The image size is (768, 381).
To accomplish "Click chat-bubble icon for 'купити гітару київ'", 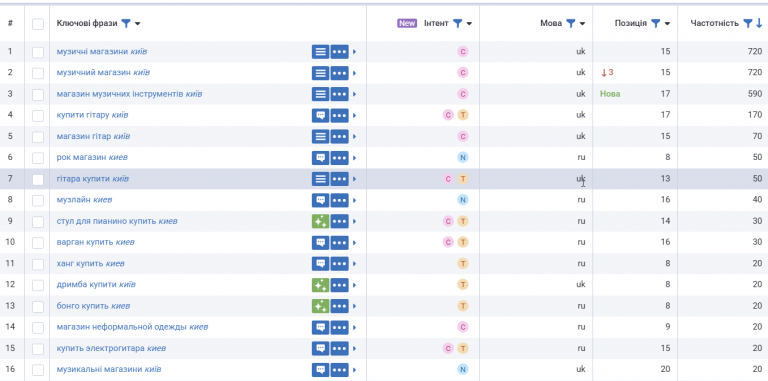I will tap(320, 115).
